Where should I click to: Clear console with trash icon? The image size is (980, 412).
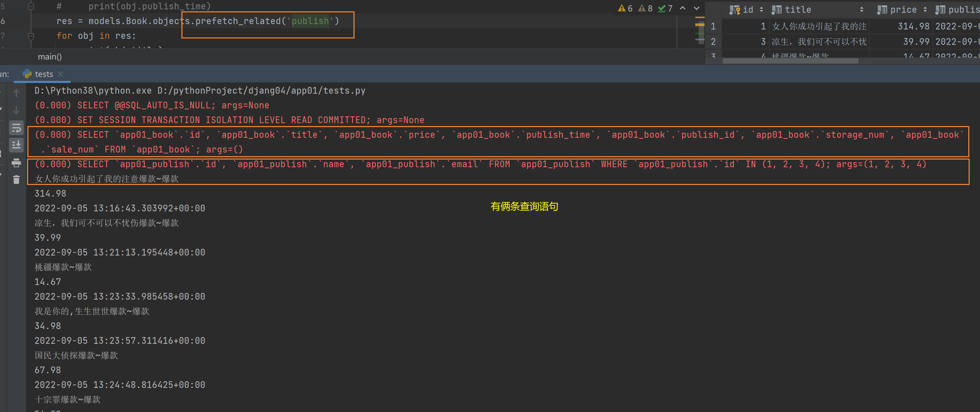pos(16,180)
